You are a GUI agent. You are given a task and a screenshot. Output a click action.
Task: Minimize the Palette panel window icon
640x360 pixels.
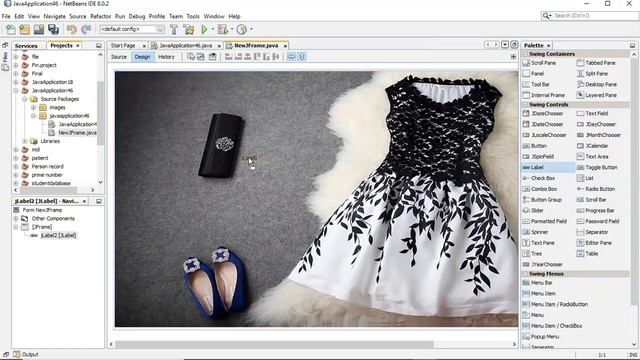[x=632, y=46]
